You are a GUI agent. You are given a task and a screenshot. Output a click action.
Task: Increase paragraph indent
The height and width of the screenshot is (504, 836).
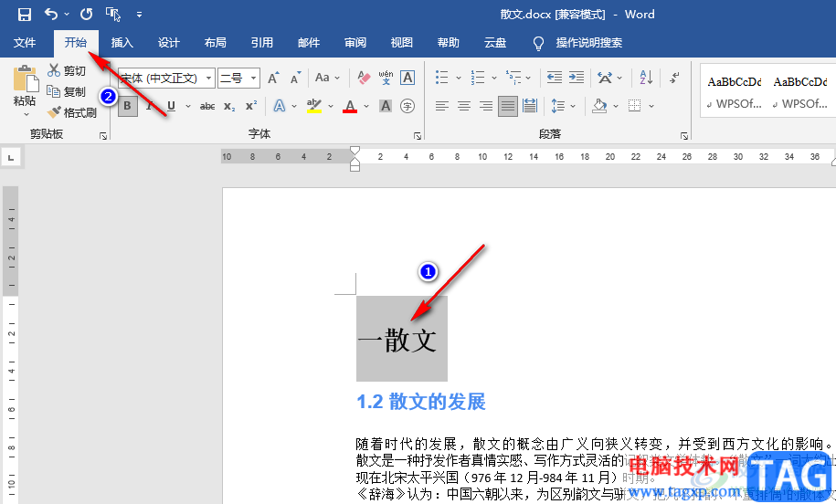577,78
